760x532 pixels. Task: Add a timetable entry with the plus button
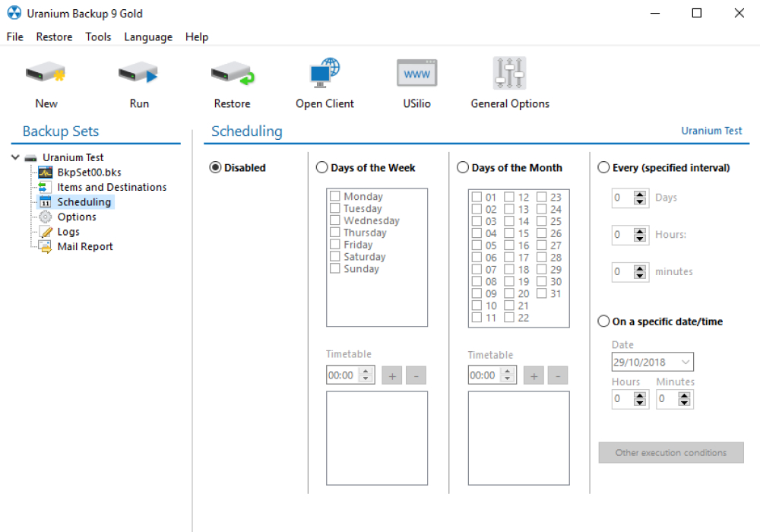(x=391, y=375)
